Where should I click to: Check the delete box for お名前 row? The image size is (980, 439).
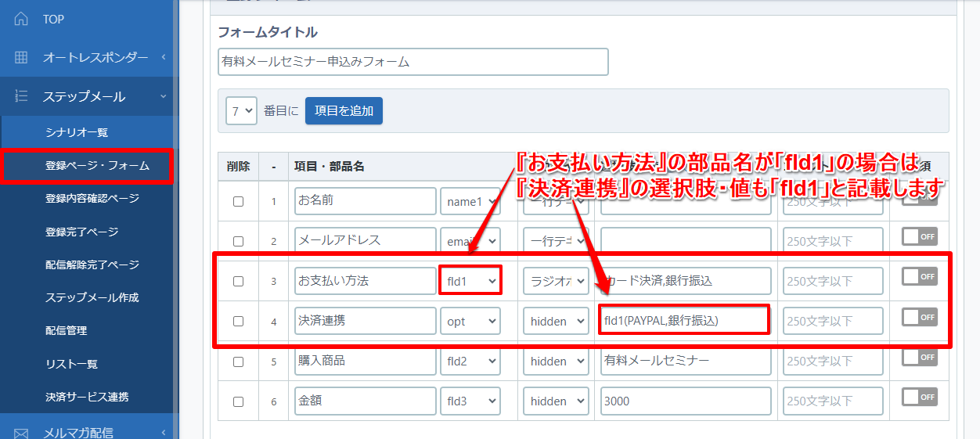(x=238, y=201)
